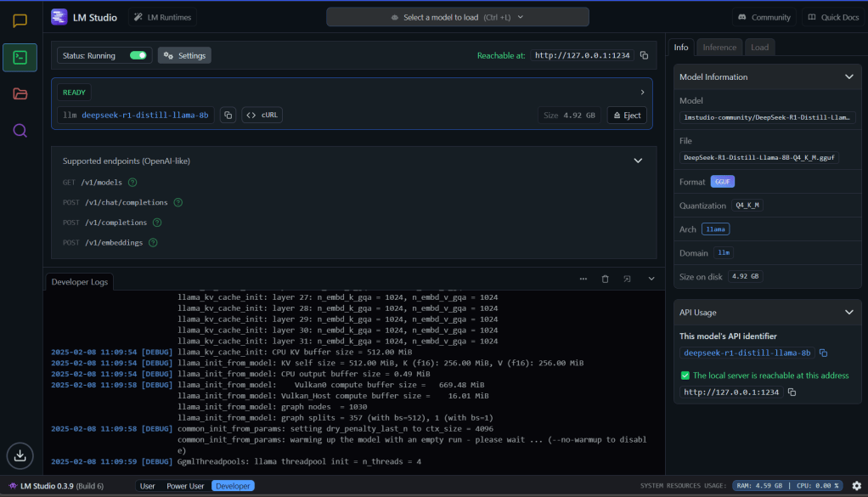
Task: Switch to Power User mode
Action: pyautogui.click(x=184, y=486)
